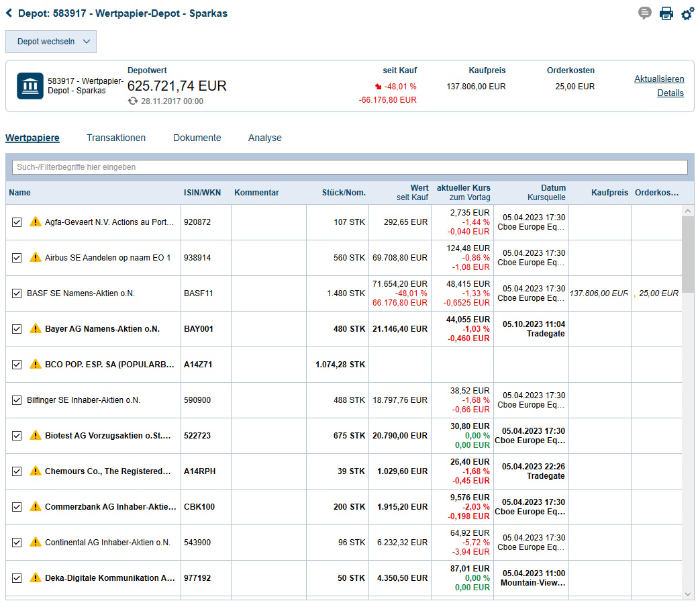Viewport: 700px width, 603px height.
Task: Click warning triangle next to Continental AG
Action: (x=36, y=542)
